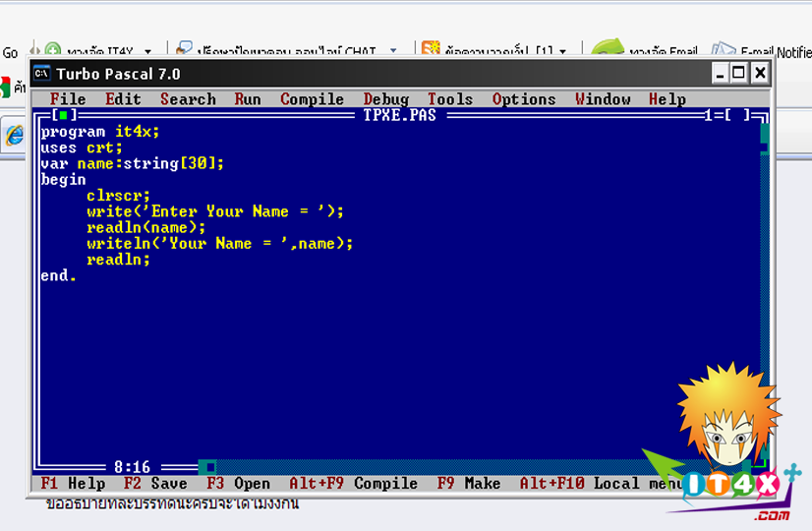Click the horizontal scrollbar thumb at bottom
The image size is (812, 531).
pos(207,467)
